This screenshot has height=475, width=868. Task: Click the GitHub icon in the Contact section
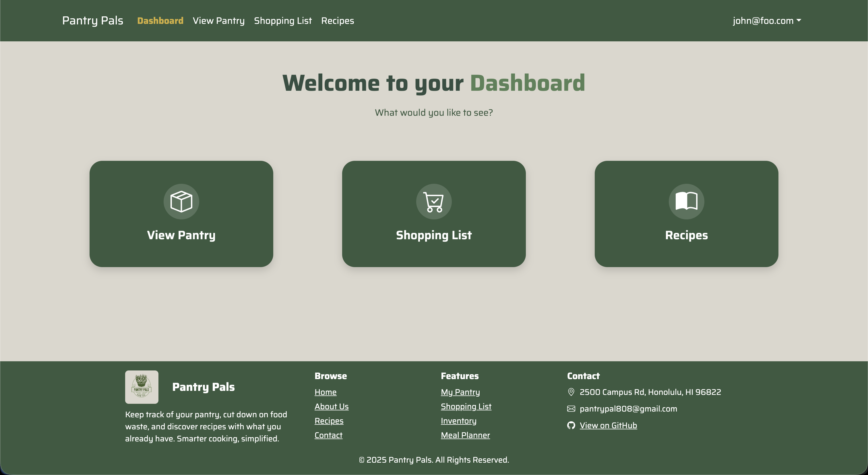(x=571, y=425)
